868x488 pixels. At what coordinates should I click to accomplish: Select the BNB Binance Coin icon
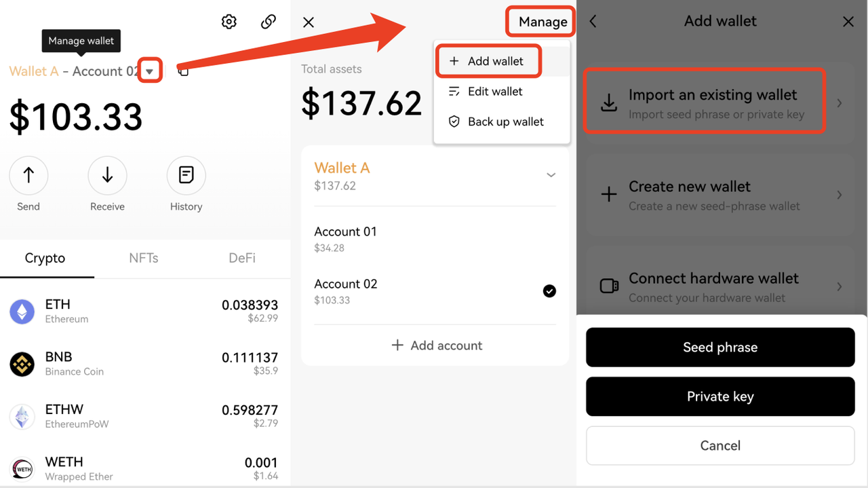(x=22, y=364)
